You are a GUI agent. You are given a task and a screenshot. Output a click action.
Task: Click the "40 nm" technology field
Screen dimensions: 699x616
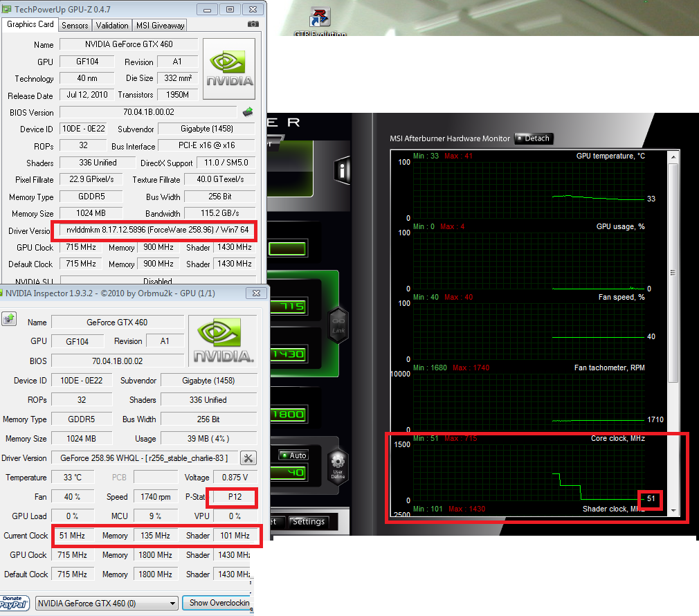pos(87,78)
